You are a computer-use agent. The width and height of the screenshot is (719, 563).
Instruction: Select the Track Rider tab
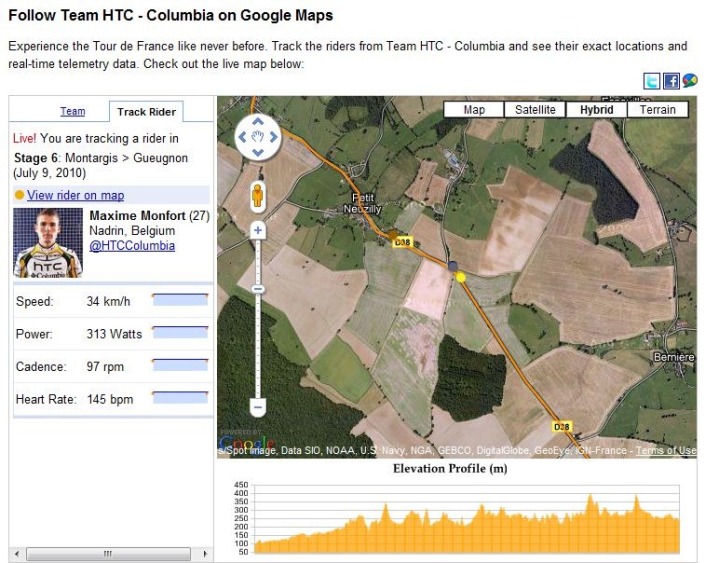(146, 111)
